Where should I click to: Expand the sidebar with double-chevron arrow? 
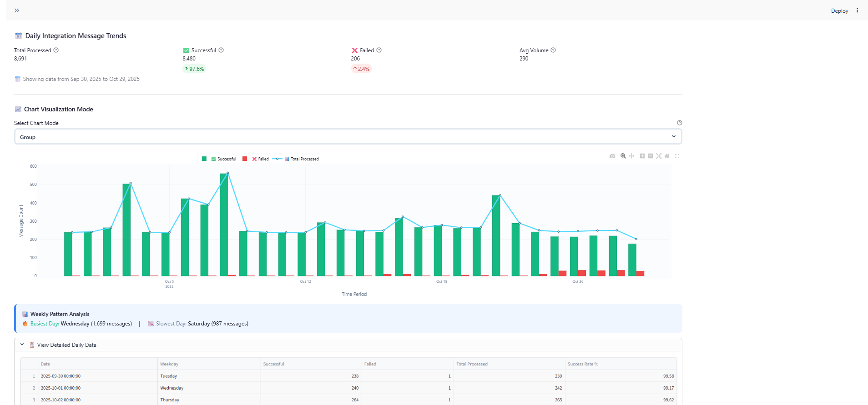point(17,10)
